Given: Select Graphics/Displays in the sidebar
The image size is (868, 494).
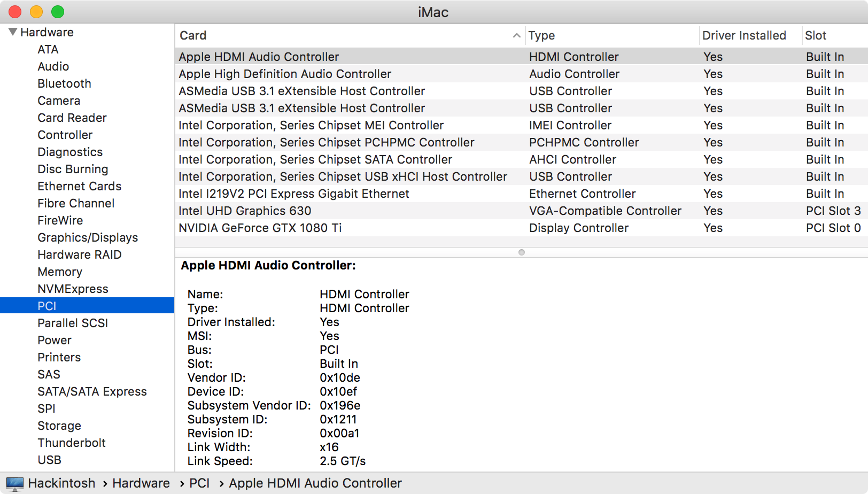Looking at the screenshot, I should (x=88, y=237).
